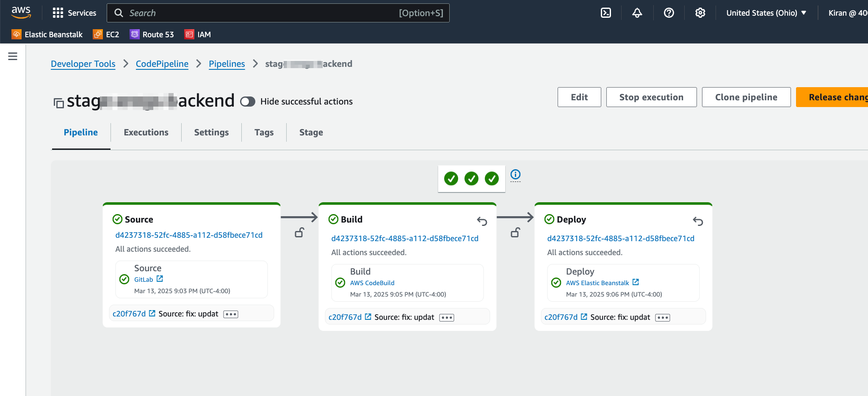Open the execution ID link in Deploy stage
The height and width of the screenshot is (396, 868).
(621, 238)
